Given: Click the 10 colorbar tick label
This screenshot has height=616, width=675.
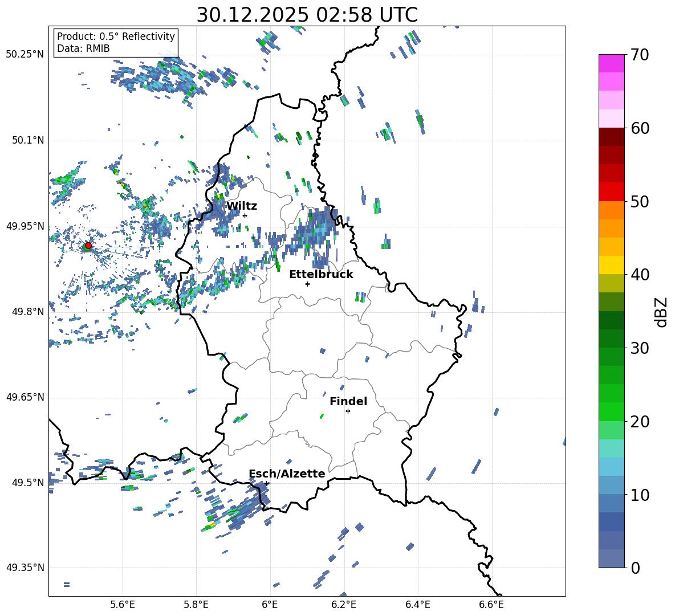Looking at the screenshot, I should (640, 495).
